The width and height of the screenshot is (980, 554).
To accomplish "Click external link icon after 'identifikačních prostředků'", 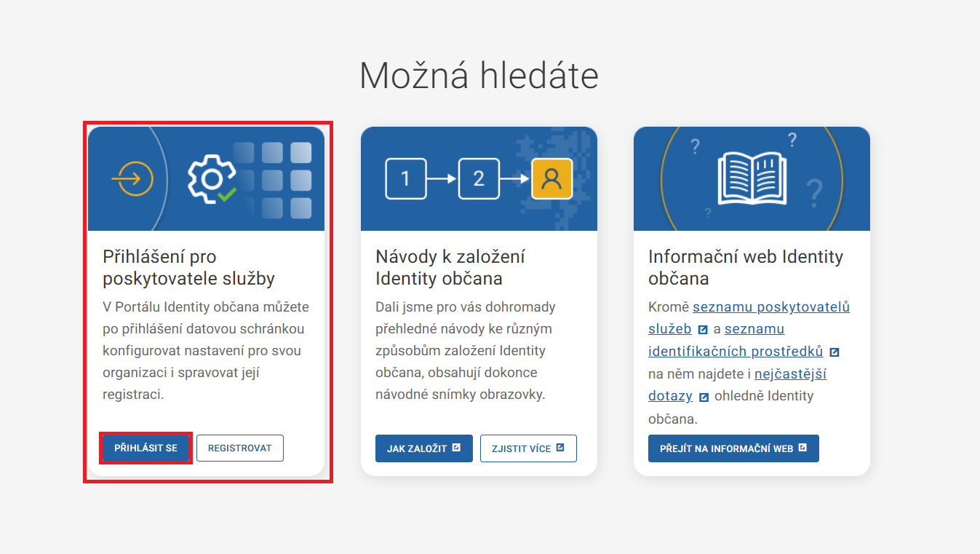I will coord(834,352).
